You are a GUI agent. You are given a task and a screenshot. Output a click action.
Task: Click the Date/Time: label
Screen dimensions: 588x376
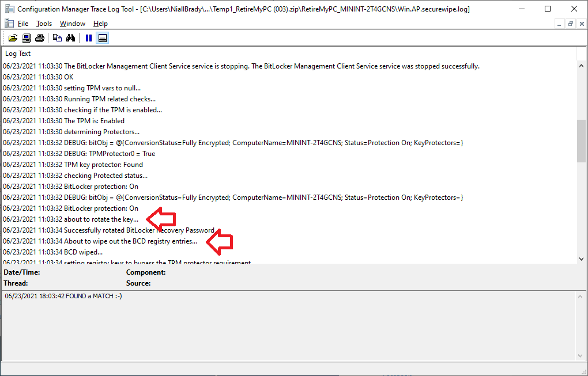(22, 272)
